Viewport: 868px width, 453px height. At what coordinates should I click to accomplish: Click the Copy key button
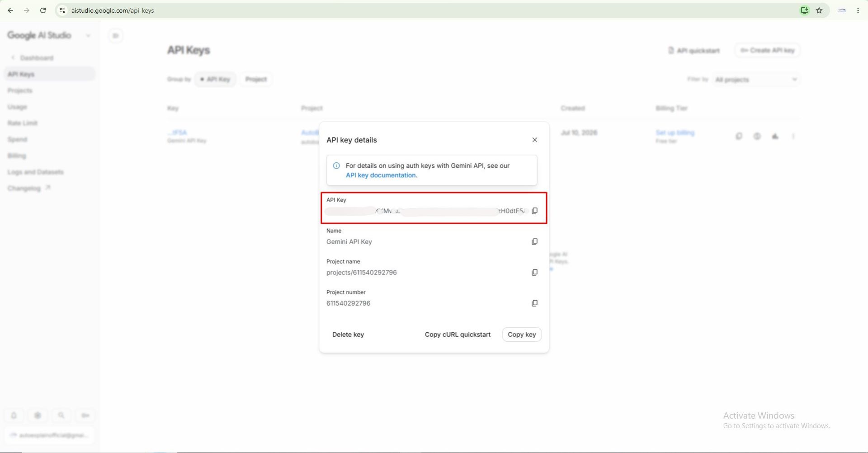(522, 335)
